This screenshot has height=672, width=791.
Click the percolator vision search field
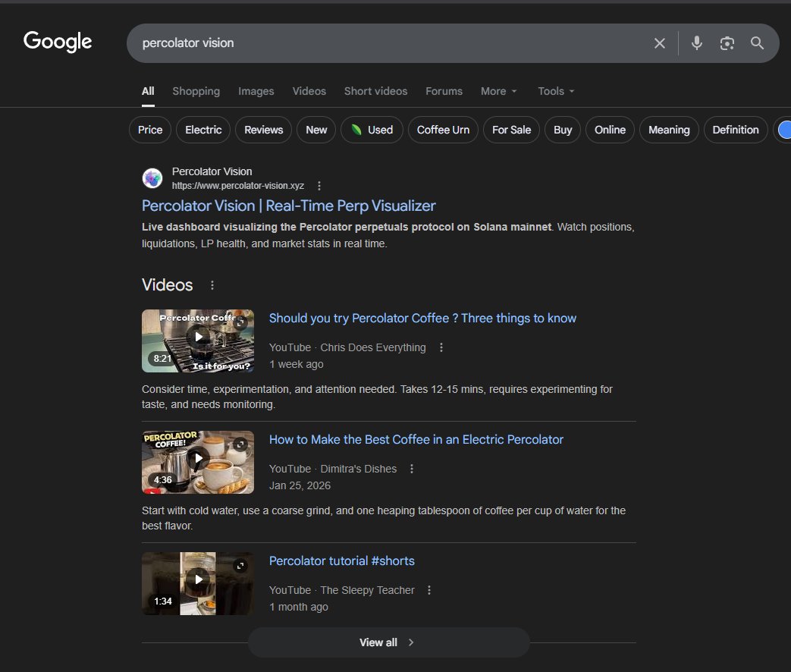pos(388,43)
